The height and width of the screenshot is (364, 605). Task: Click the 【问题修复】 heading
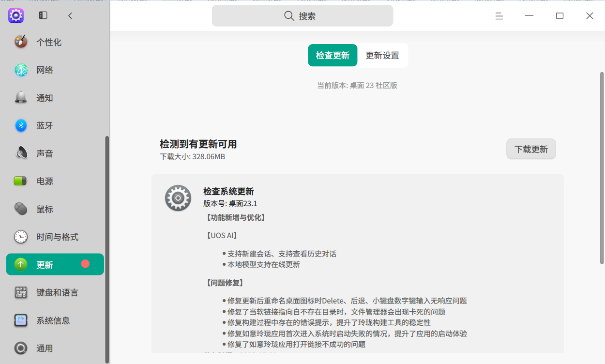click(x=225, y=283)
